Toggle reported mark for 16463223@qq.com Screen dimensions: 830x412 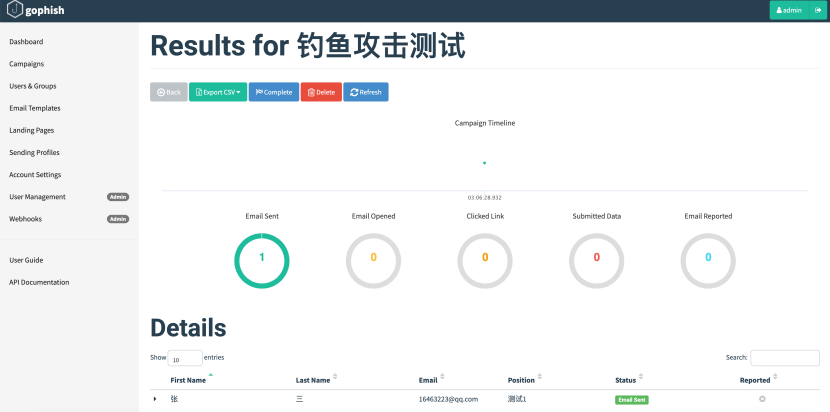pyautogui.click(x=762, y=399)
